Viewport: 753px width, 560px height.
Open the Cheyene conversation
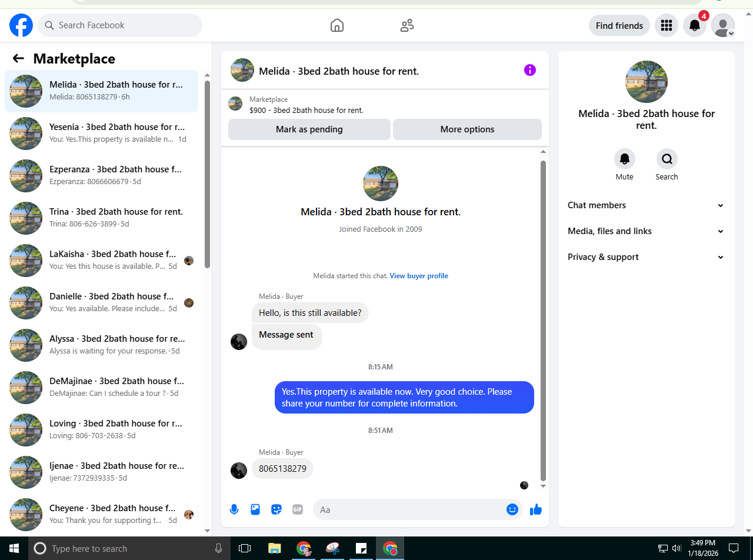click(x=101, y=515)
